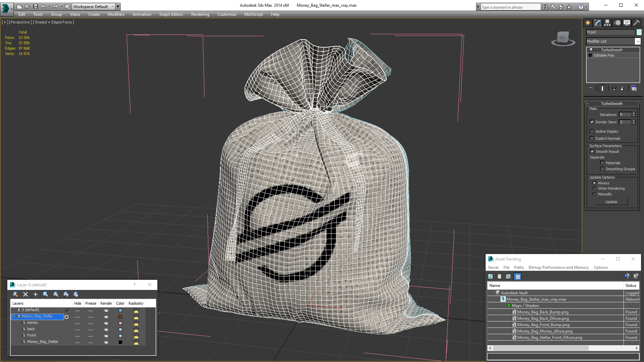The image size is (644, 362).
Task: Click the Status column header in Asset Tracking
Action: 631,286
